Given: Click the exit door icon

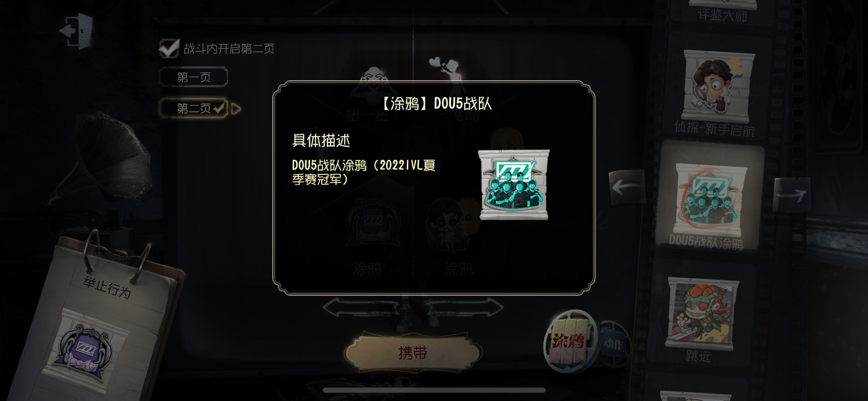Looking at the screenshot, I should pyautogui.click(x=77, y=31).
